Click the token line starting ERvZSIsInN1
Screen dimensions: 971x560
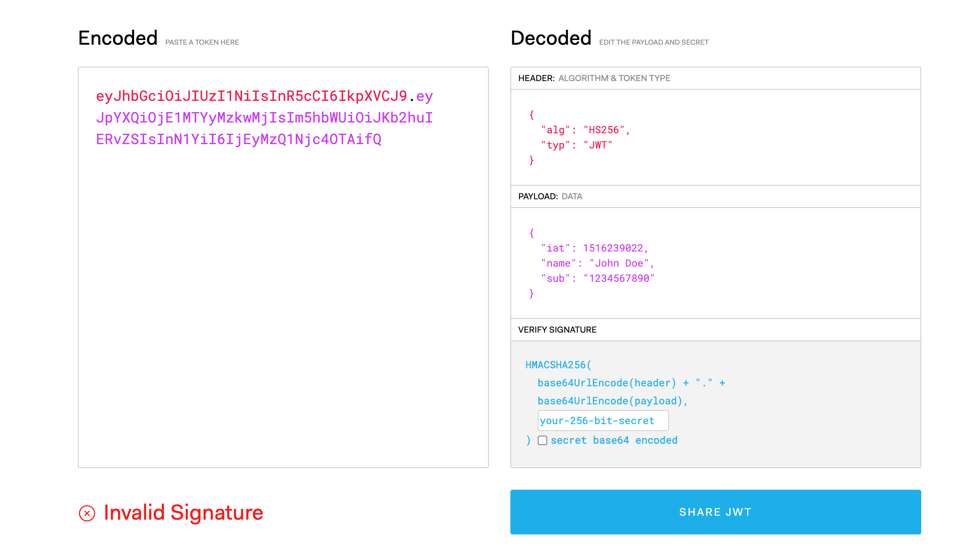click(239, 139)
